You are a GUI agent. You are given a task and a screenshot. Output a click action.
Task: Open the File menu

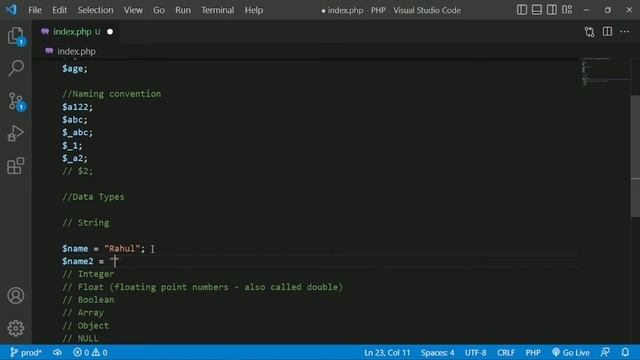point(35,10)
